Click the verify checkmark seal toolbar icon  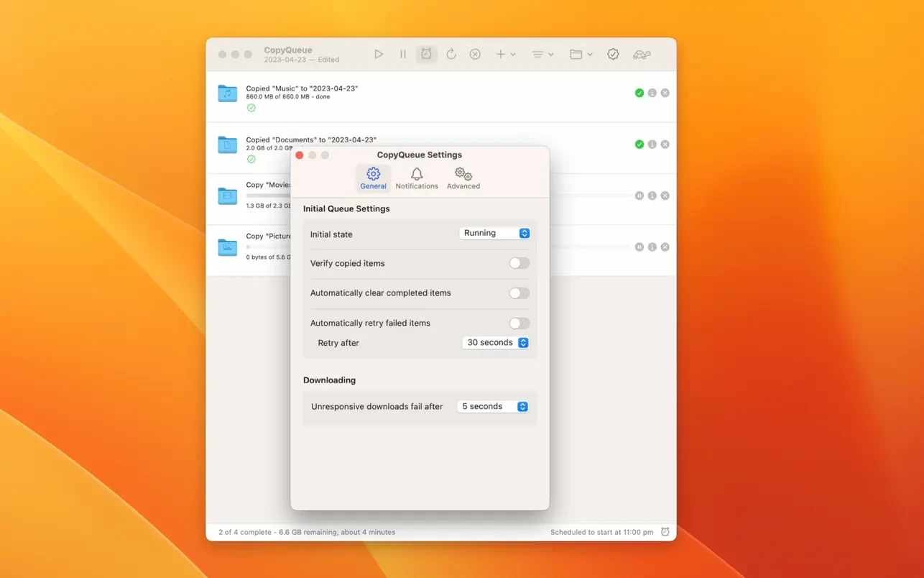613,55
